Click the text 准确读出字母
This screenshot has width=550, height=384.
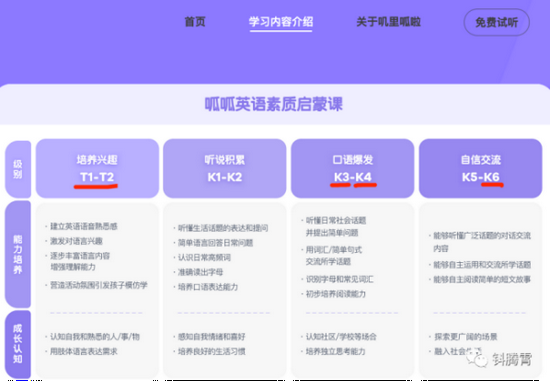(200, 272)
